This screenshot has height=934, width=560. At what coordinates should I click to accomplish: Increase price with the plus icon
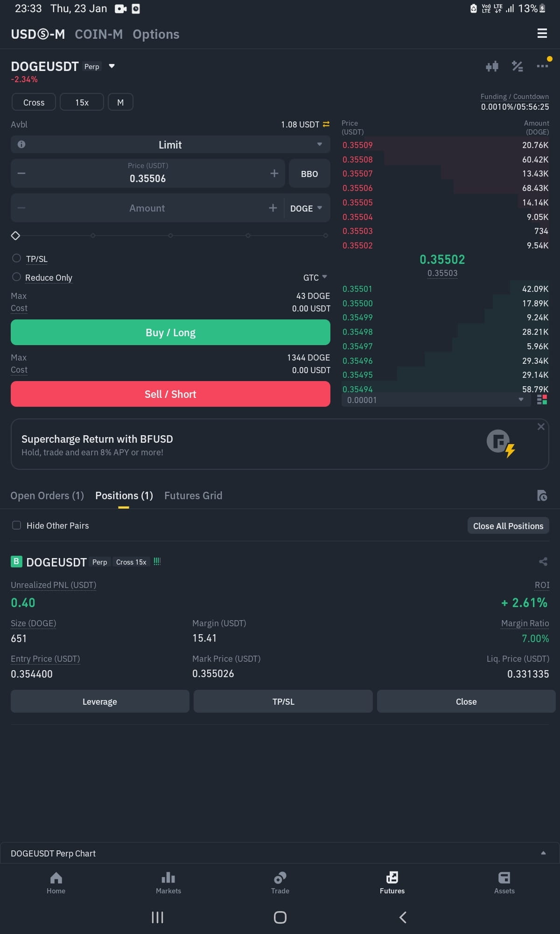pos(274,173)
